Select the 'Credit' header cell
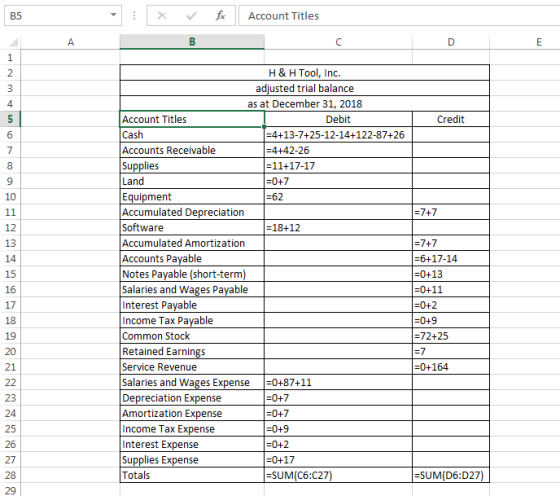The image size is (560, 496). click(x=451, y=119)
